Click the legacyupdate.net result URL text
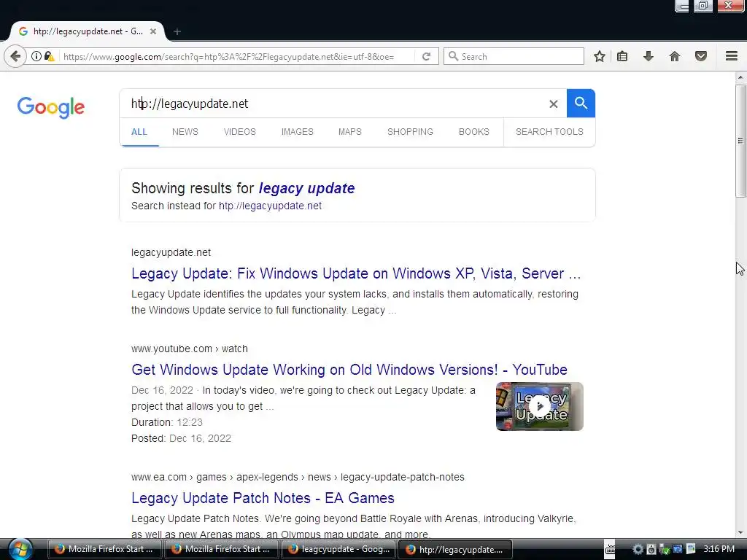 coord(171,252)
